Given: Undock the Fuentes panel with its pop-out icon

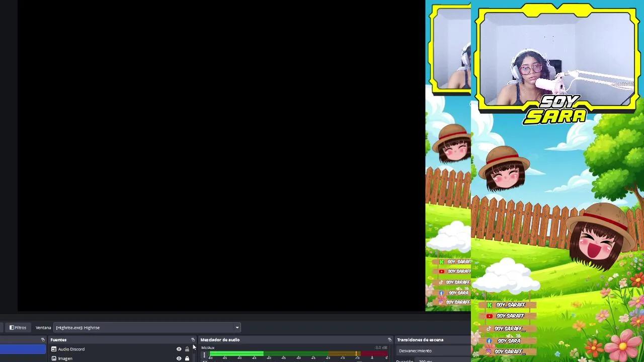Looking at the screenshot, I should 193,340.
